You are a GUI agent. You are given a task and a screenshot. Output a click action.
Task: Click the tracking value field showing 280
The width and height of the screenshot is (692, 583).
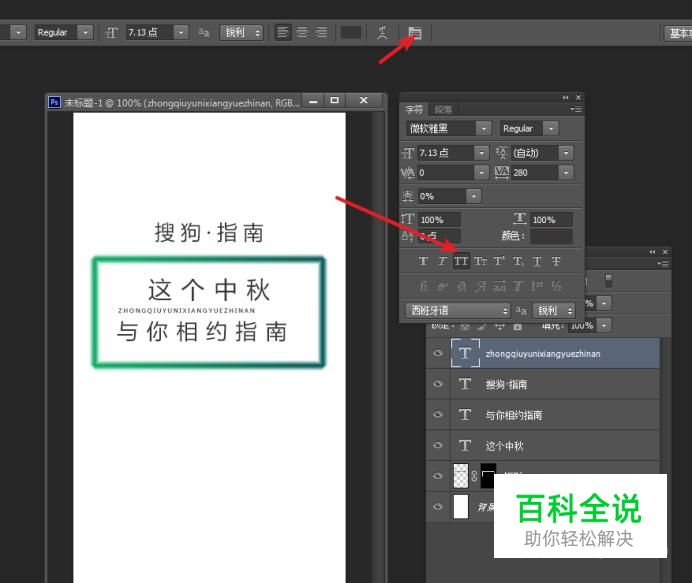[x=535, y=173]
